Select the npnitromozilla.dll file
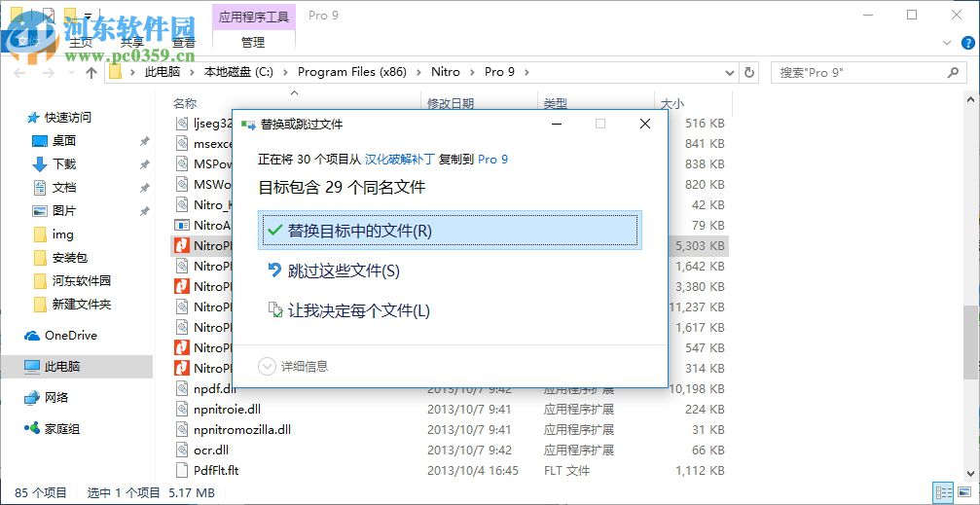 [x=242, y=429]
